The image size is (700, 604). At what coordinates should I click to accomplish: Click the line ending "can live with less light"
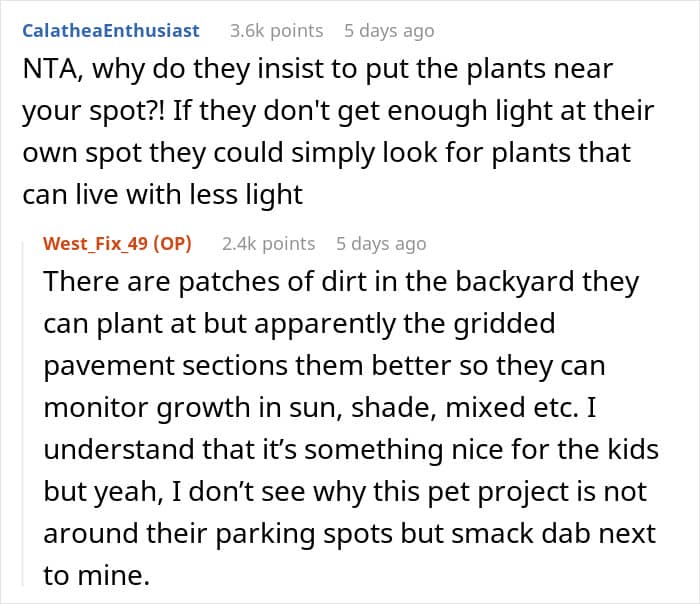(162, 194)
